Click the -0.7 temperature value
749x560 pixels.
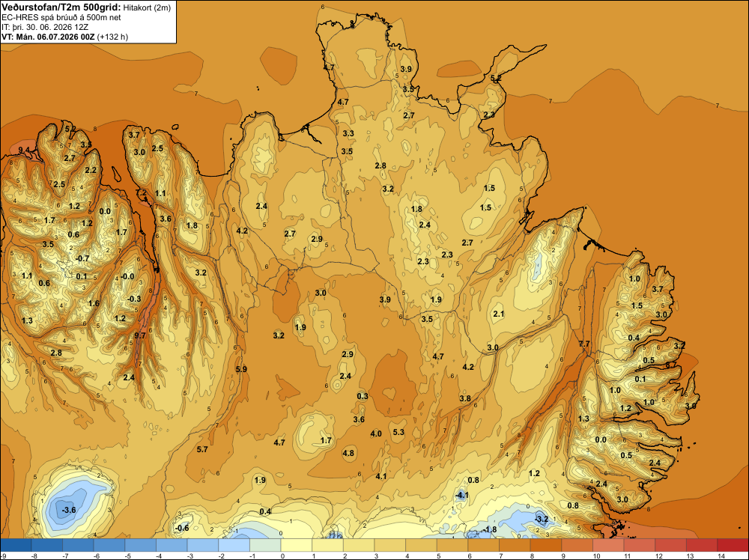[x=82, y=258]
